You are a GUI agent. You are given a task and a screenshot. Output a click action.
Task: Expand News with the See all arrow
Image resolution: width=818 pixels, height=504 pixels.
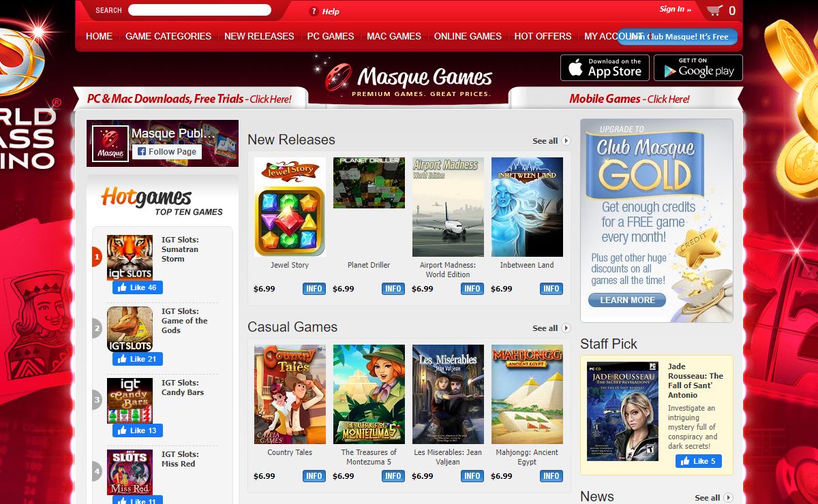pos(728,498)
